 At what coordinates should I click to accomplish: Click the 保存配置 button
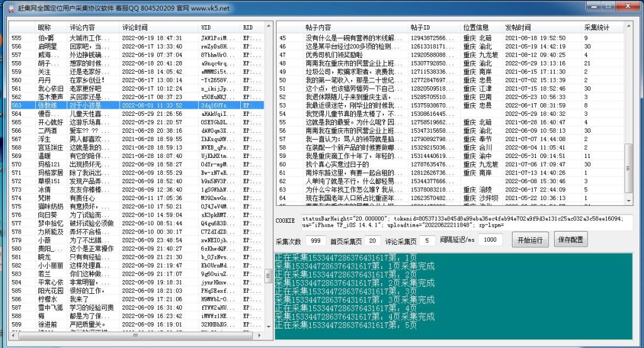click(x=570, y=240)
